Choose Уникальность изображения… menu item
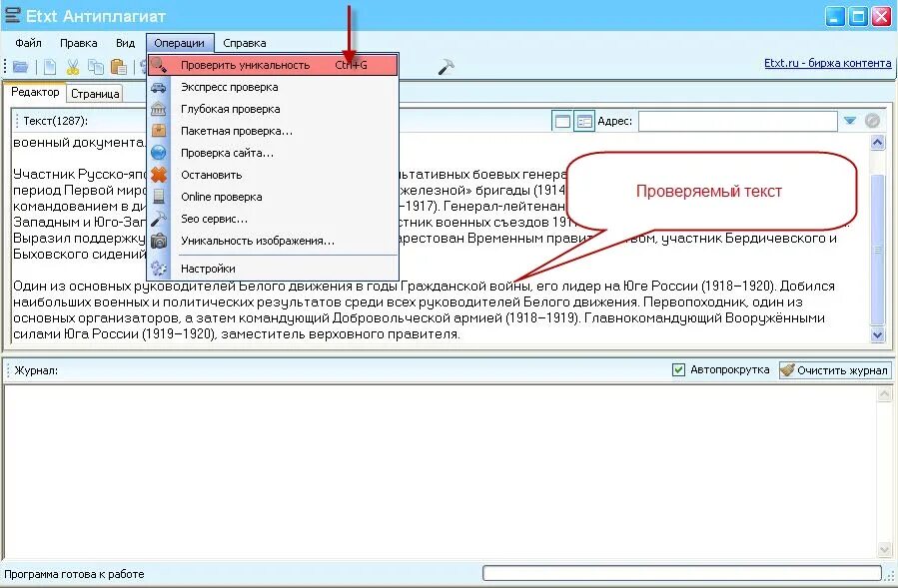Image resolution: width=898 pixels, height=588 pixels. pos(273,241)
